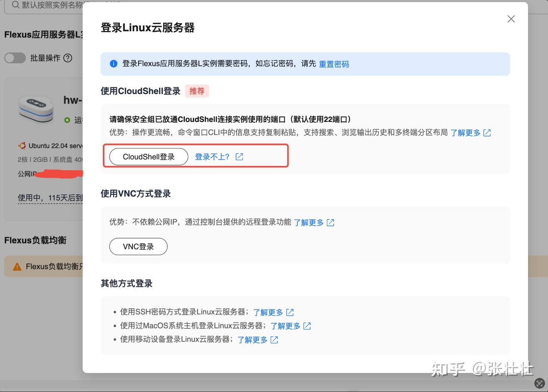Click the VNC登录 button
The image size is (548, 392).
pyautogui.click(x=138, y=246)
